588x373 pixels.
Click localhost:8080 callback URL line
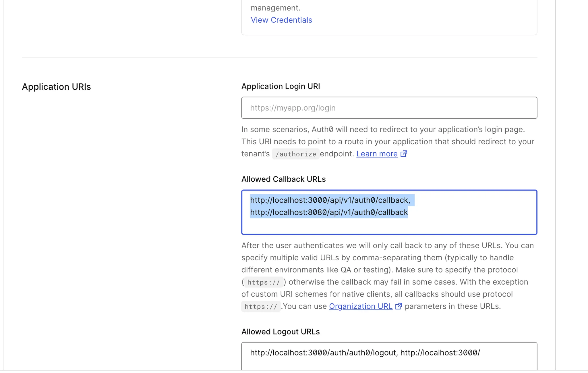coord(329,212)
